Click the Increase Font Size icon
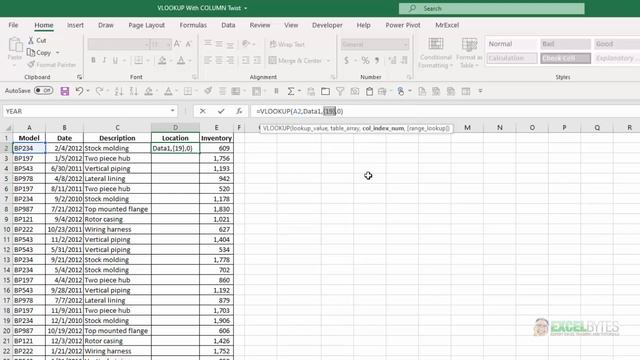640x360 pixels. (x=177, y=44)
